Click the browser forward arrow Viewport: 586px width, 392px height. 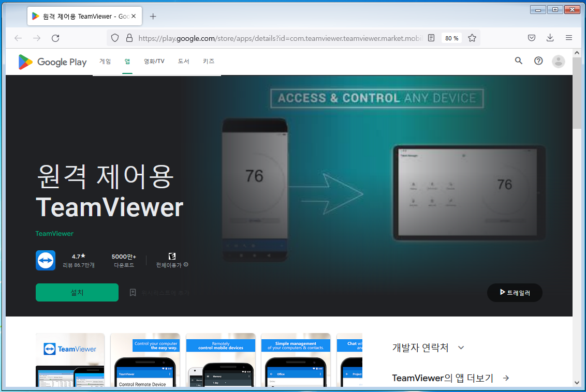(37, 38)
